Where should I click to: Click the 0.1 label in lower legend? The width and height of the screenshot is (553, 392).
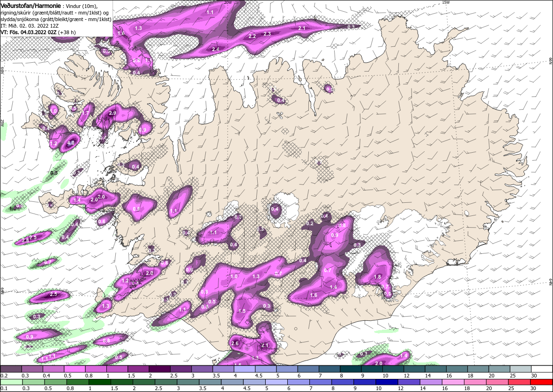(4, 388)
